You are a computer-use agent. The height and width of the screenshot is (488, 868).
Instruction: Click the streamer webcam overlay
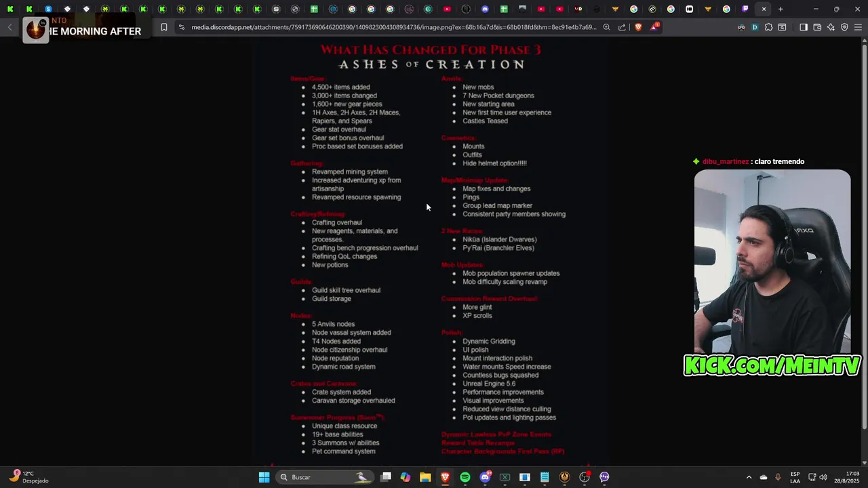[772, 261]
